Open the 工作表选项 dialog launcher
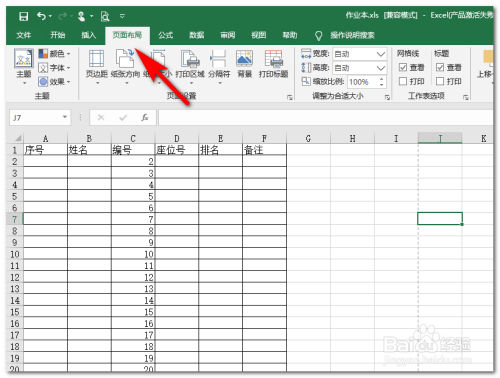500x378 pixels. coord(466,97)
